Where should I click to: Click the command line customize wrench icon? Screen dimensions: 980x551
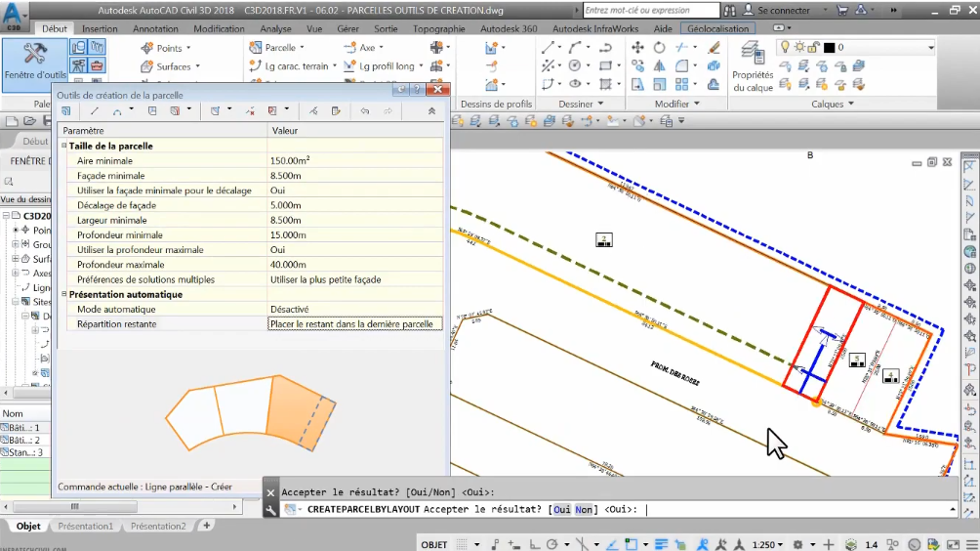[x=270, y=510]
